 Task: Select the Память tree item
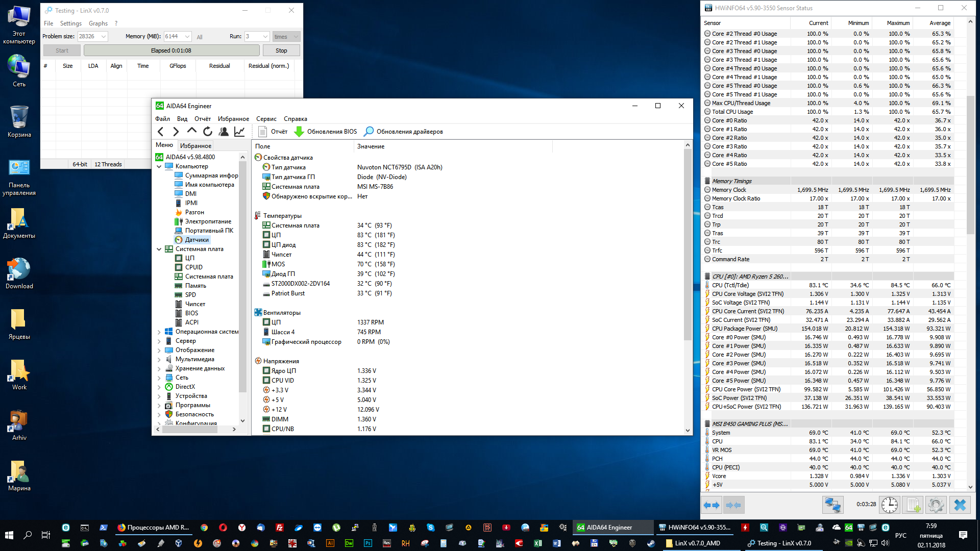[x=195, y=286]
